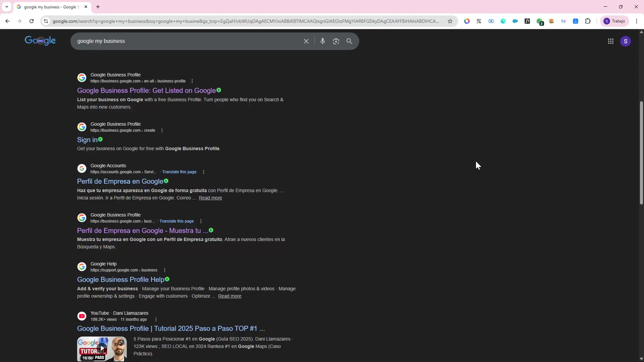644x362 pixels.
Task: Open more options for the create result
Action: click(x=162, y=130)
